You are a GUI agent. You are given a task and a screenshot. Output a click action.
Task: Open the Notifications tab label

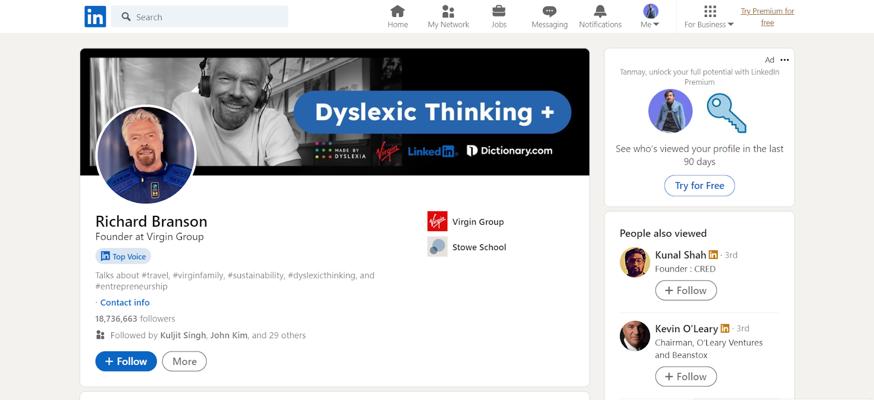(x=600, y=25)
